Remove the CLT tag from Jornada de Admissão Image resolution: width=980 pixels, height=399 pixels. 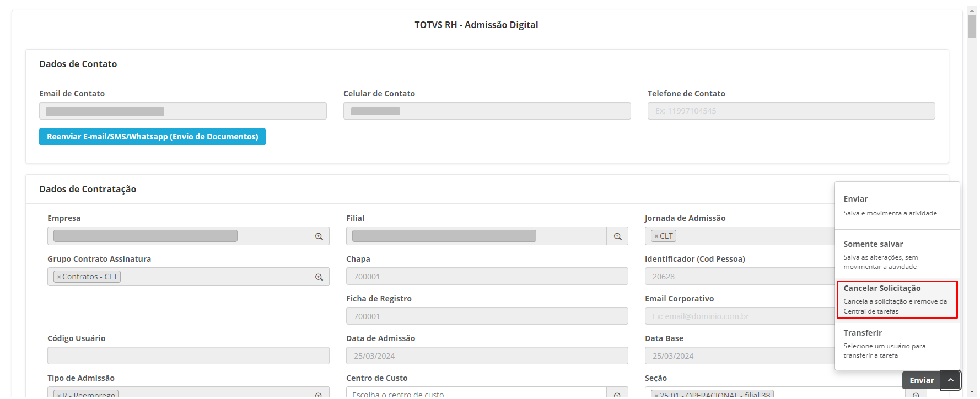tap(656, 236)
